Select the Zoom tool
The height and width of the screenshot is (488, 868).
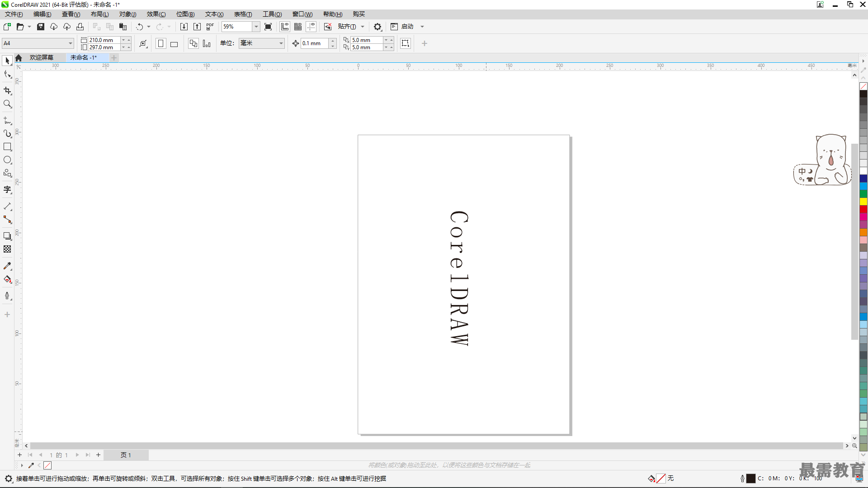(x=7, y=104)
